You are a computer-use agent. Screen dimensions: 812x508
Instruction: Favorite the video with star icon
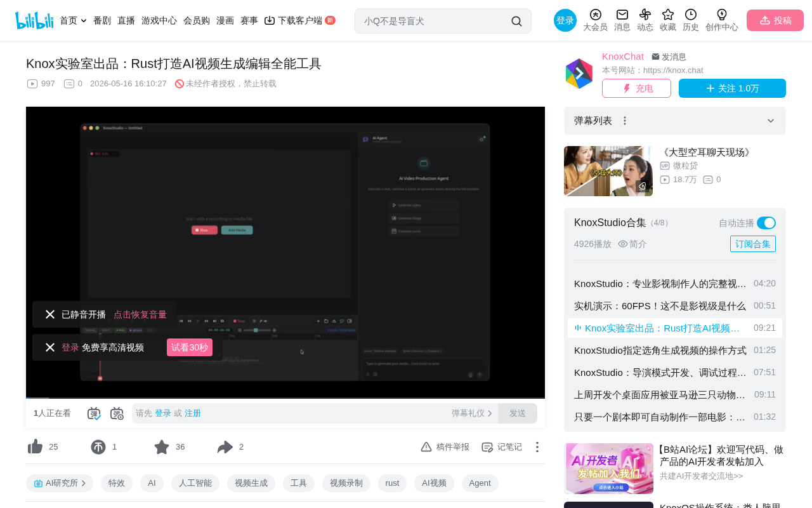tap(162, 447)
